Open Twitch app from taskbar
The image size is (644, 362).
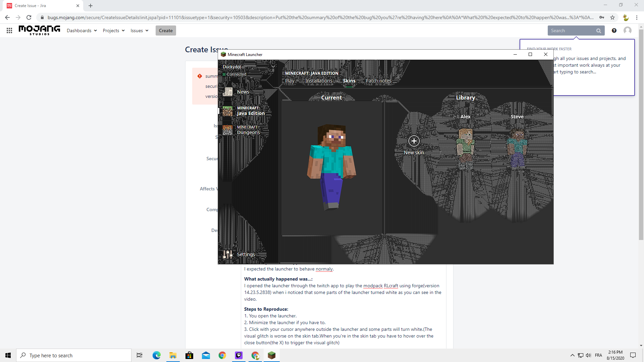[x=238, y=355]
